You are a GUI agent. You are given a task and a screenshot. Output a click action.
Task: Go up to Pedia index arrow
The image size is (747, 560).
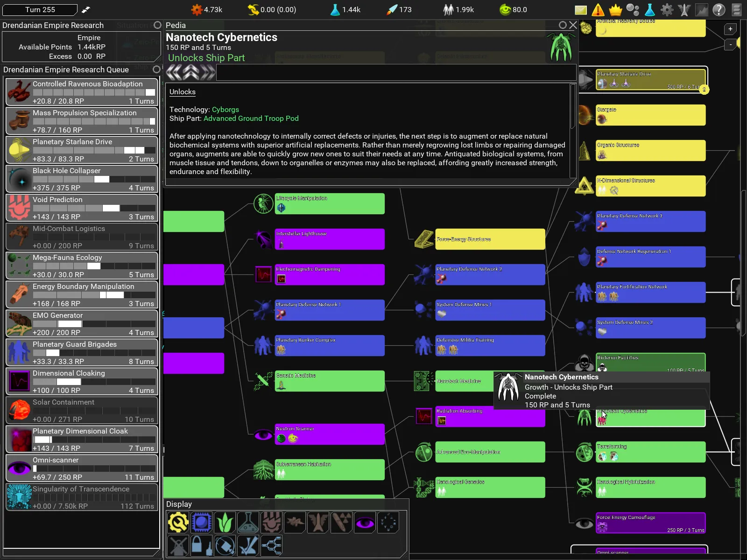coord(191,72)
